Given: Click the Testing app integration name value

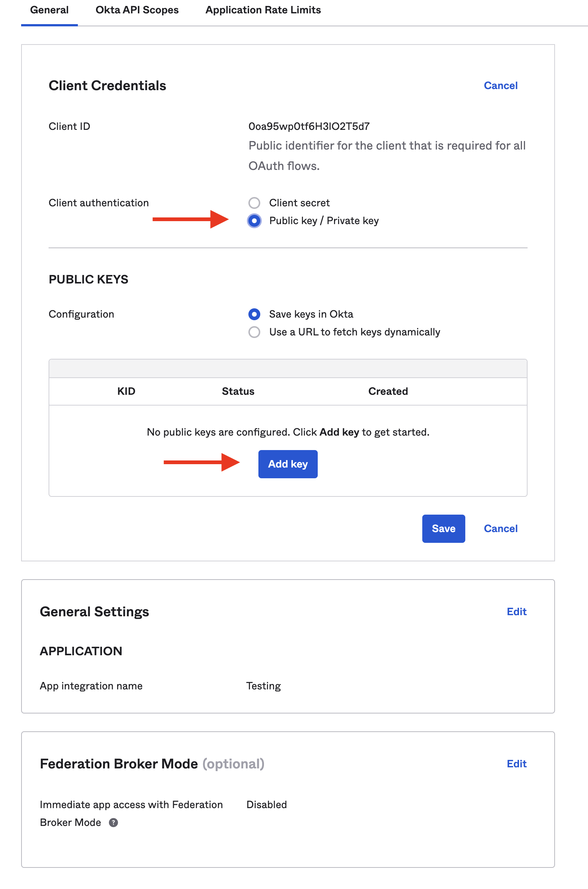Looking at the screenshot, I should click(263, 686).
